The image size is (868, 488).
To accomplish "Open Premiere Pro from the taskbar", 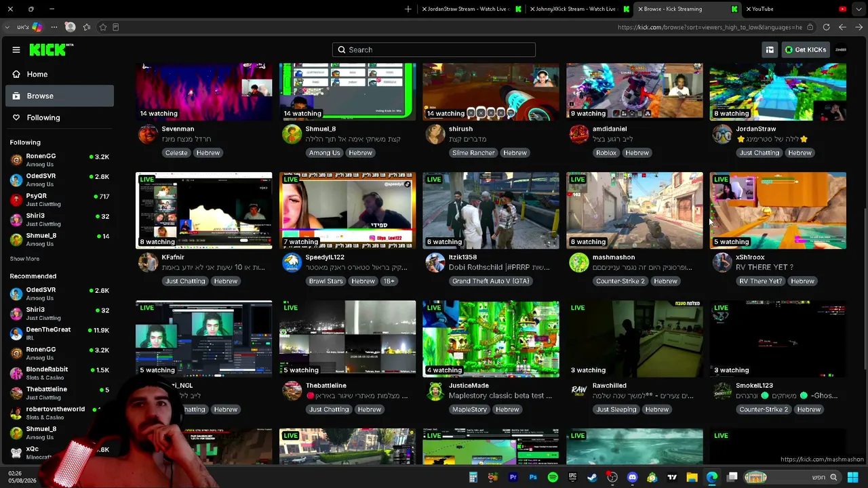I will pos(513,478).
